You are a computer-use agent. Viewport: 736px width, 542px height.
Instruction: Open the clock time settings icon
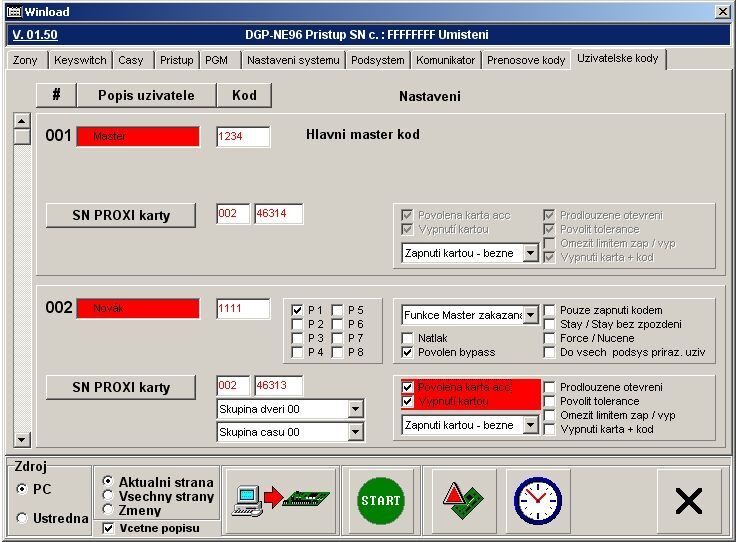pyautogui.click(x=538, y=500)
